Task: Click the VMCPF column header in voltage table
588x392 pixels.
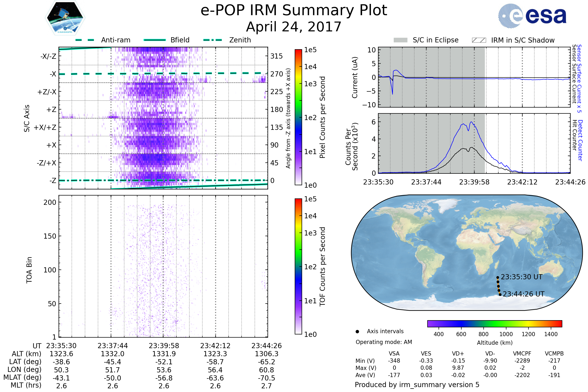Action: pyautogui.click(x=522, y=354)
